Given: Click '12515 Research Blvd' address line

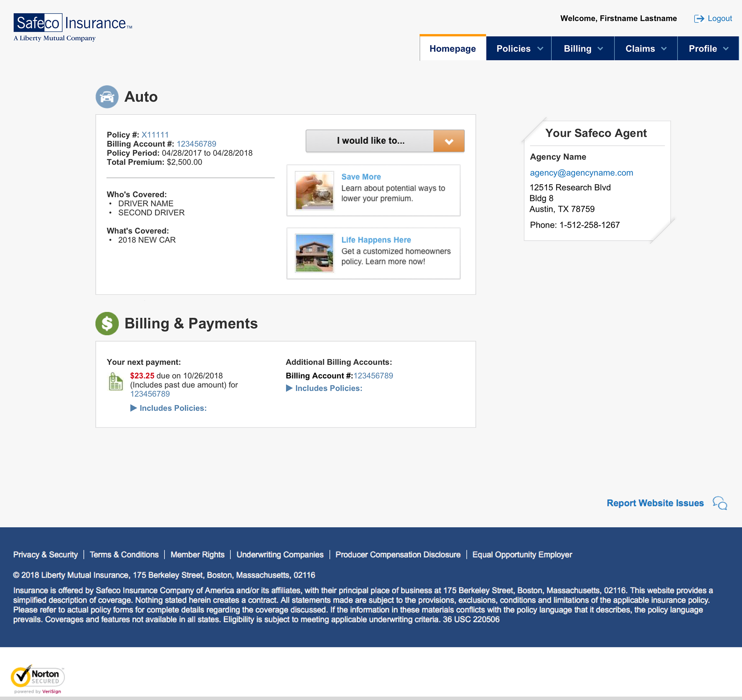Looking at the screenshot, I should coord(570,187).
